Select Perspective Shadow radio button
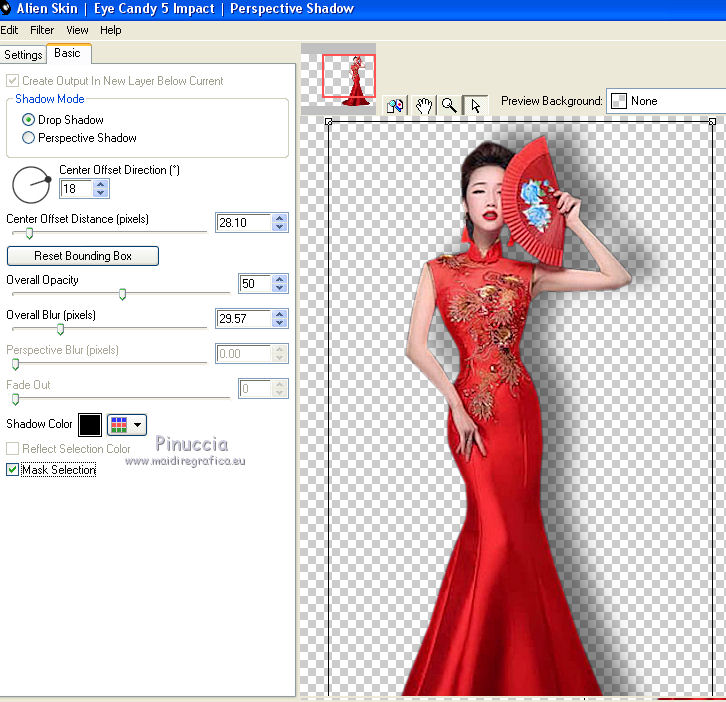 pyautogui.click(x=29, y=138)
